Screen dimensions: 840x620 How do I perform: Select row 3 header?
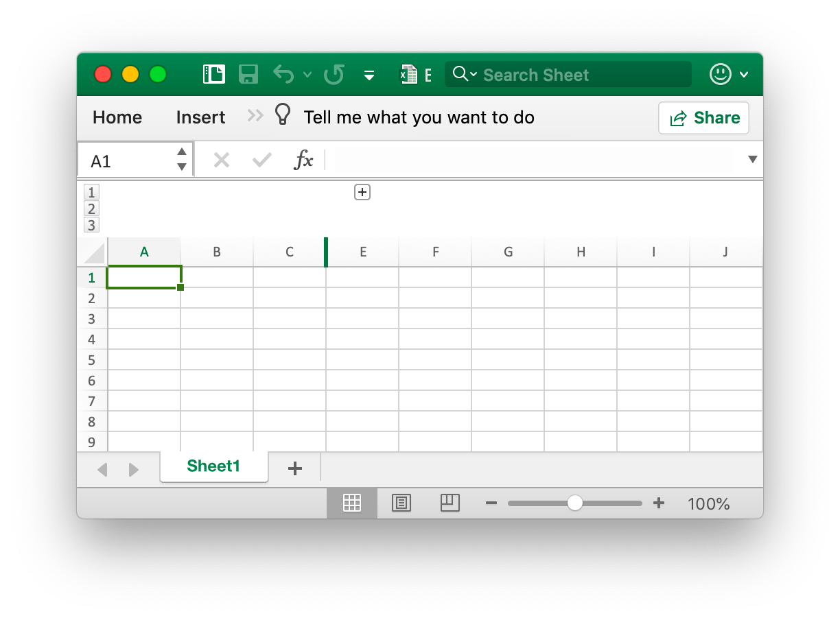92,319
